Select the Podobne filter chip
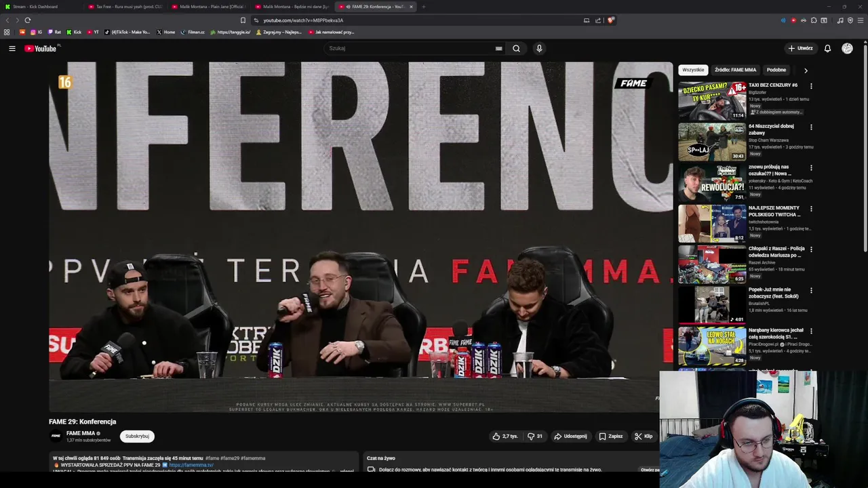Screen dimensions: 868x488 point(776,70)
